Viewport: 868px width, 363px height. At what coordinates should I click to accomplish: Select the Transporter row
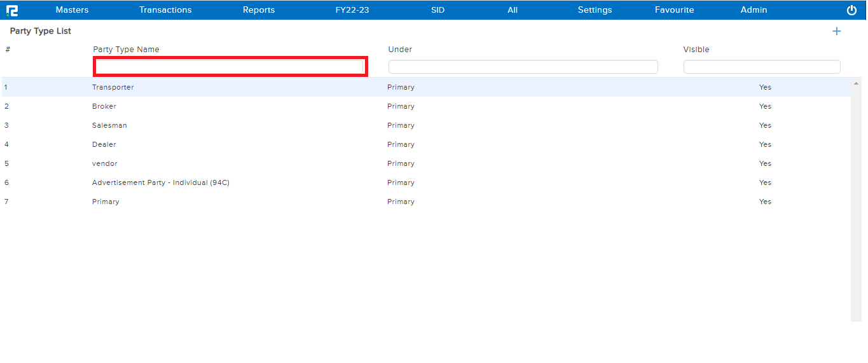(113, 87)
